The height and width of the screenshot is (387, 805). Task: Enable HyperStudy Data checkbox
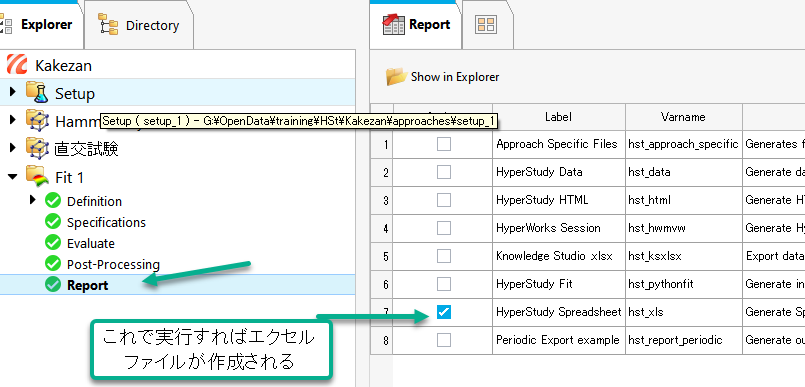pyautogui.click(x=444, y=172)
